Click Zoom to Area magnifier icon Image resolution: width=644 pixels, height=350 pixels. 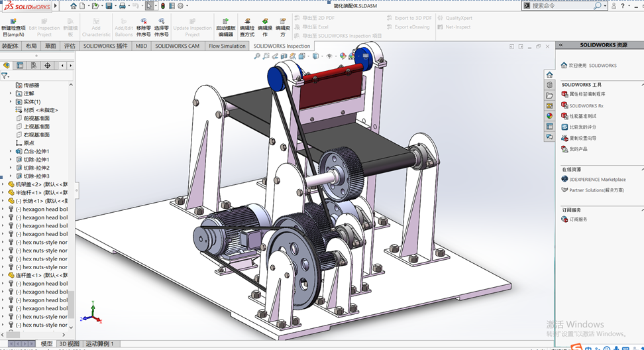coord(266,56)
